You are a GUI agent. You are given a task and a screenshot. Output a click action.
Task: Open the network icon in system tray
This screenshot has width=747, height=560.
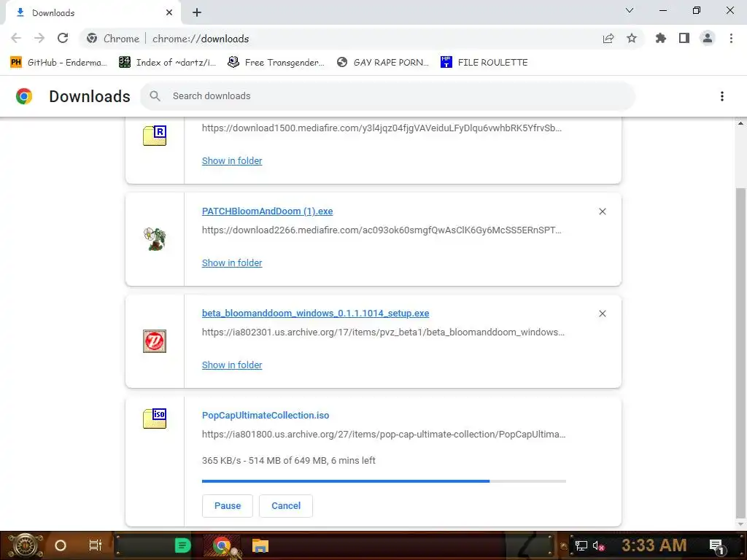(x=581, y=545)
